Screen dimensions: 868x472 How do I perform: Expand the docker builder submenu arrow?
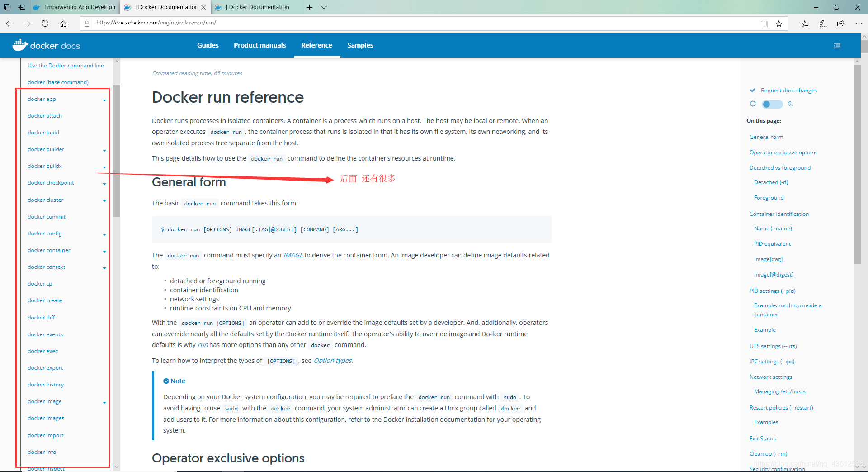pos(104,150)
